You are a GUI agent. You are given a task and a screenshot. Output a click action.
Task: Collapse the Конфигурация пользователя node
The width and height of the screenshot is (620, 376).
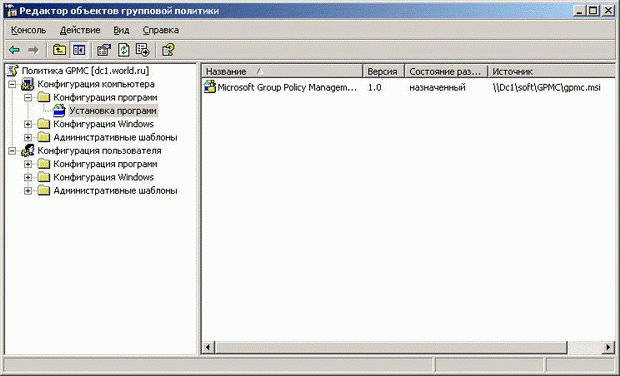12,151
